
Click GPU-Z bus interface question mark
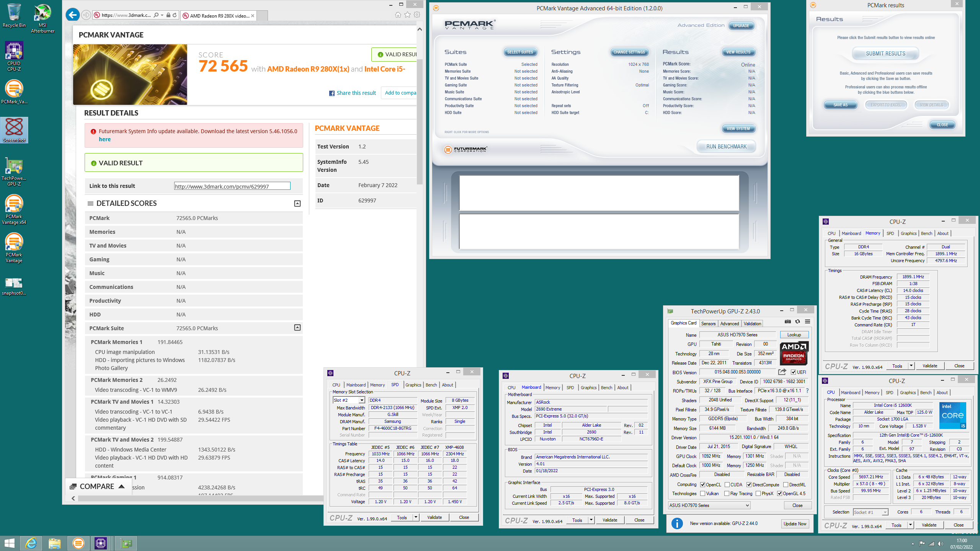pos(807,391)
